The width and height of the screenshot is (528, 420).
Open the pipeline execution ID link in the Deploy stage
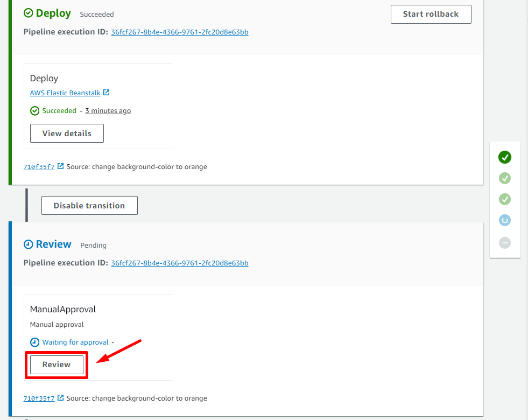[179, 32]
